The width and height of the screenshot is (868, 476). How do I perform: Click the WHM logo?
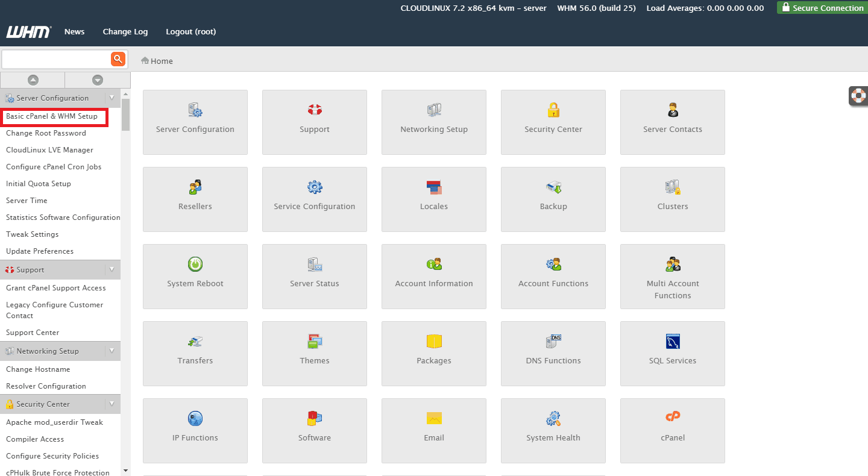[28, 32]
